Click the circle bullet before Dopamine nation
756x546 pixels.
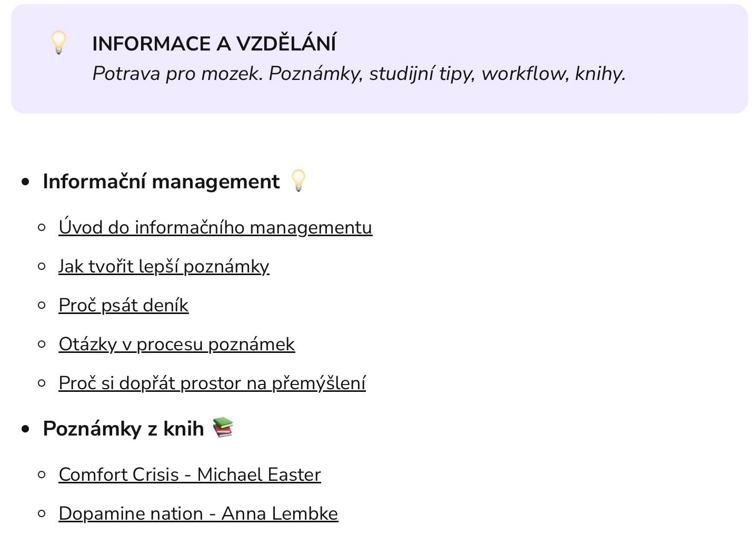click(x=42, y=513)
